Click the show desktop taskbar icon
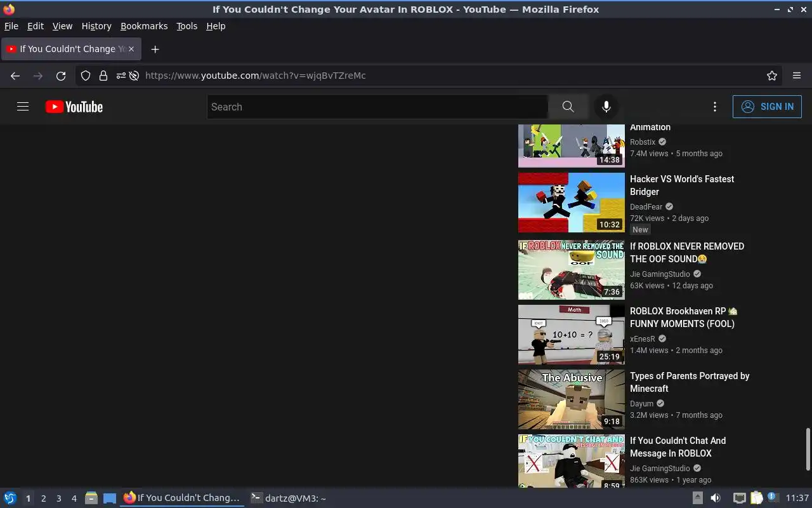This screenshot has height=508, width=812. point(109,498)
